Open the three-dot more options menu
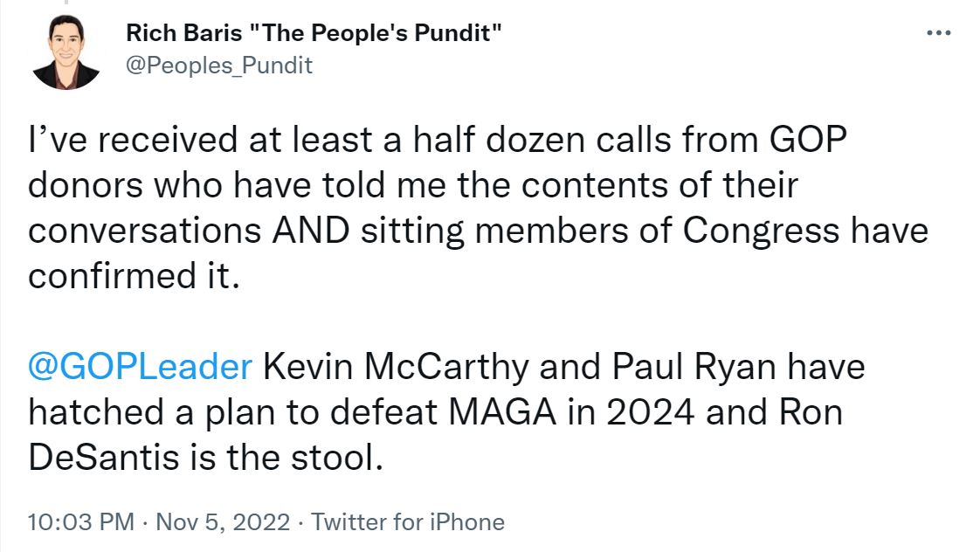 pos(938,33)
